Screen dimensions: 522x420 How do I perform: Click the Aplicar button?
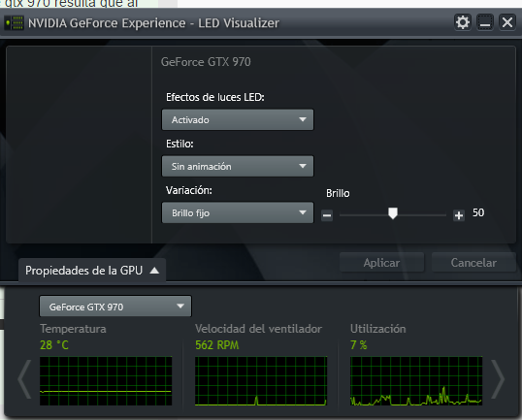pyautogui.click(x=381, y=263)
